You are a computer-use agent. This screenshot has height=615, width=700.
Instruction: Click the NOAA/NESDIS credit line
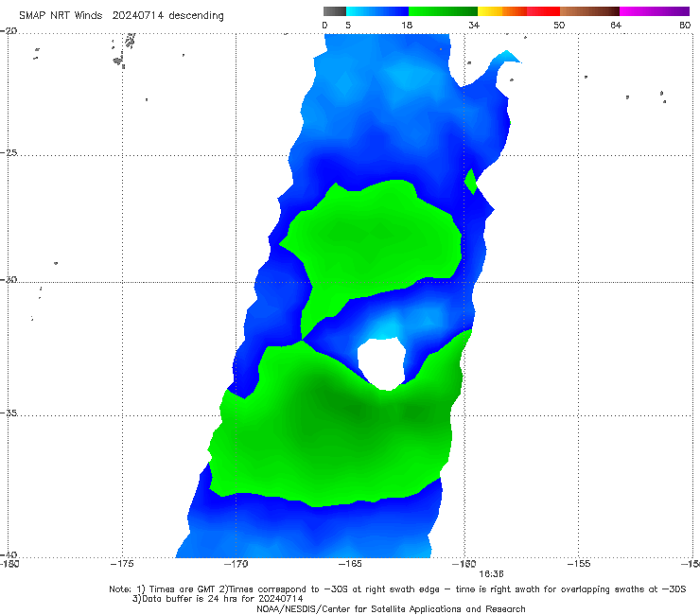click(391, 608)
